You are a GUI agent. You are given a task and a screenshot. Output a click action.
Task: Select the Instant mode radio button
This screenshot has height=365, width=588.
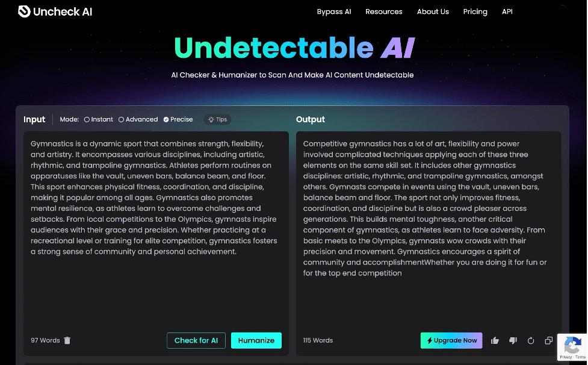click(x=87, y=119)
